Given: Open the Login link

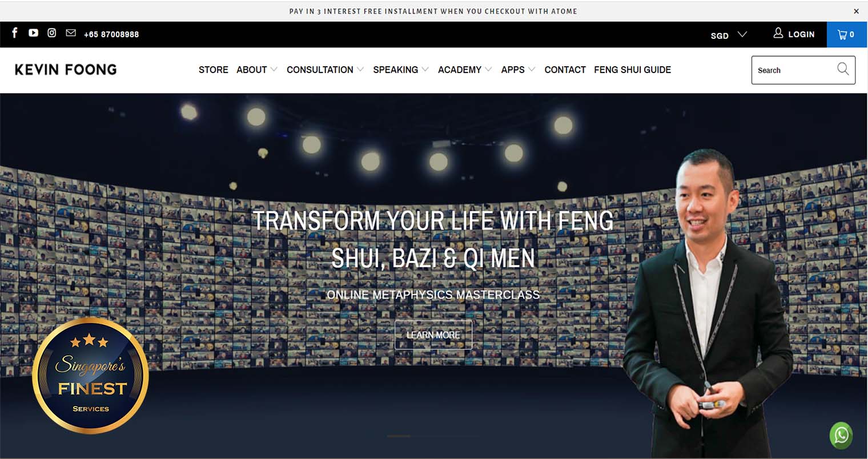Looking at the screenshot, I should [x=794, y=34].
